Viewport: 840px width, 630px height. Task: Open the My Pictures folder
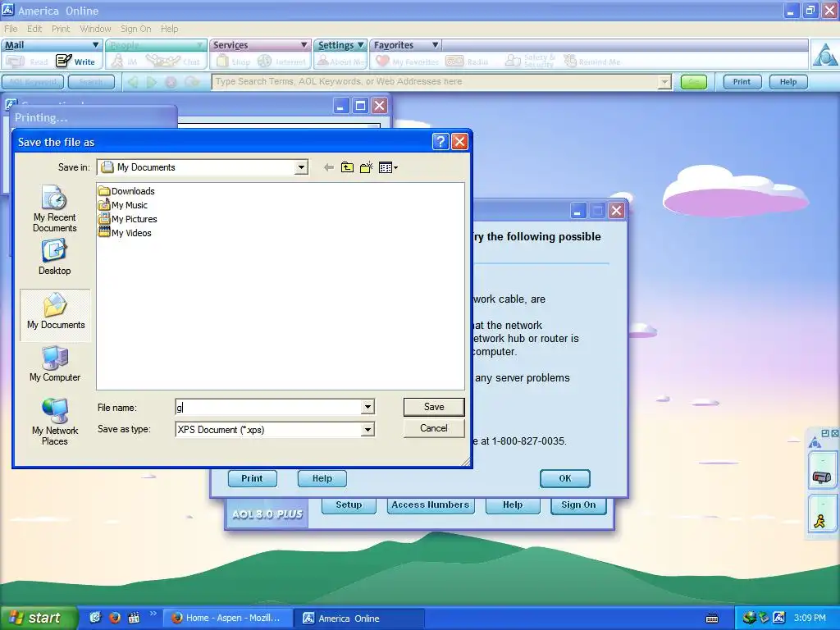click(x=128, y=219)
